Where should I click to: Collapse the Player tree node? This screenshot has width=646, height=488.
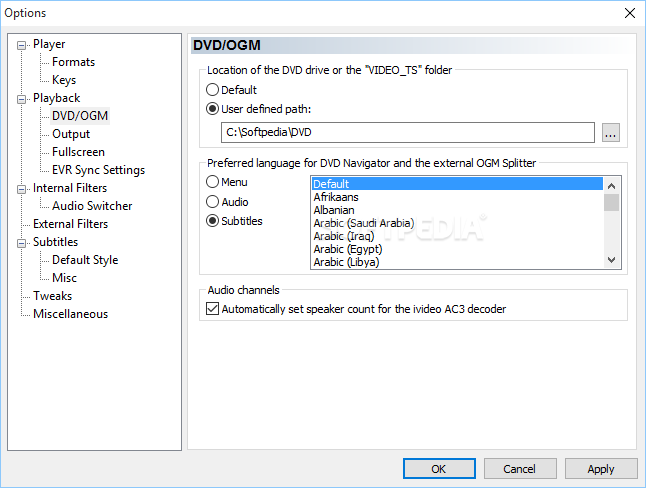21,45
